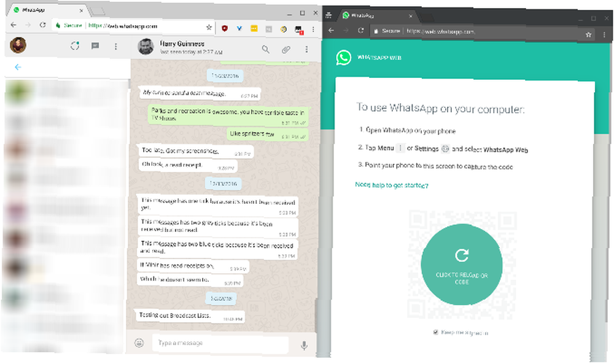Select the Parks and recreation message
The width and height of the screenshot is (614, 364).
click(x=228, y=115)
